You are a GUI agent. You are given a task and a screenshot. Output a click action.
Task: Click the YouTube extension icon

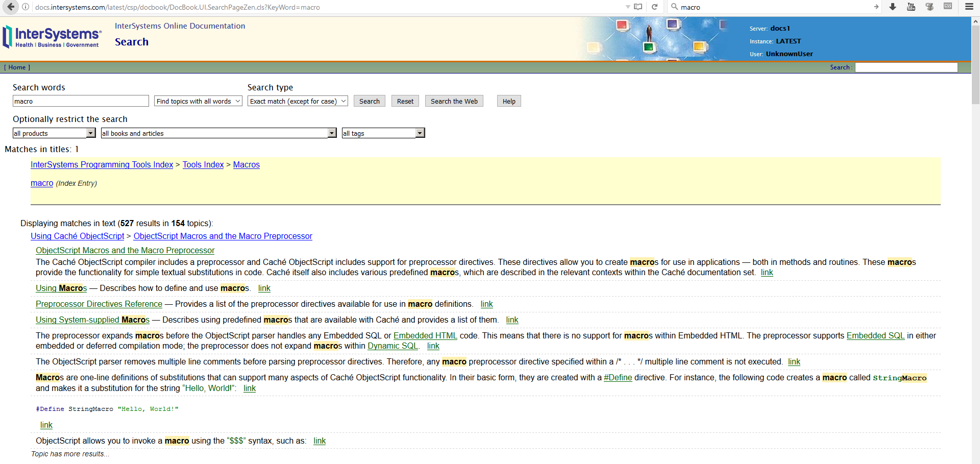pos(911,7)
